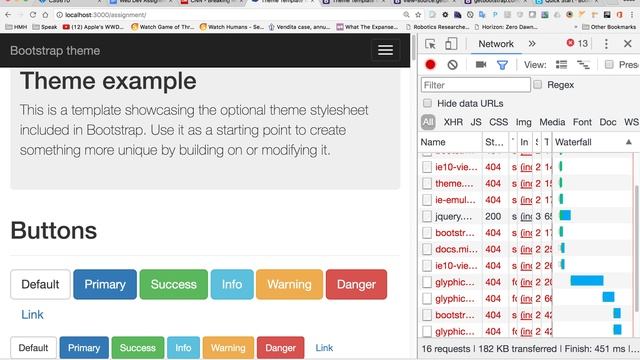Click the red record network log button
640x360 pixels.
tap(430, 64)
